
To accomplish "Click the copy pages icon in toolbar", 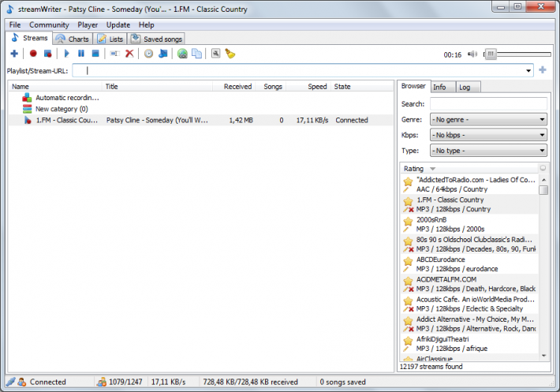I will 196,54.
